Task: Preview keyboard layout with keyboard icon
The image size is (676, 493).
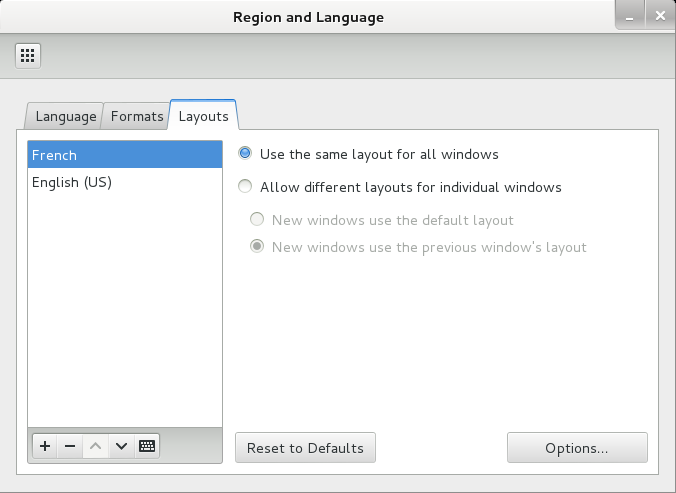Action: click(147, 446)
